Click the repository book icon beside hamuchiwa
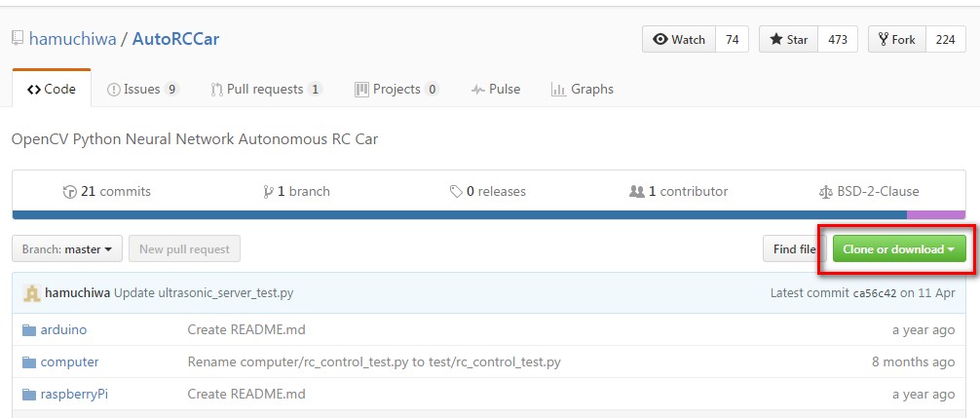Viewport: 980px width, 418px height. (18, 39)
